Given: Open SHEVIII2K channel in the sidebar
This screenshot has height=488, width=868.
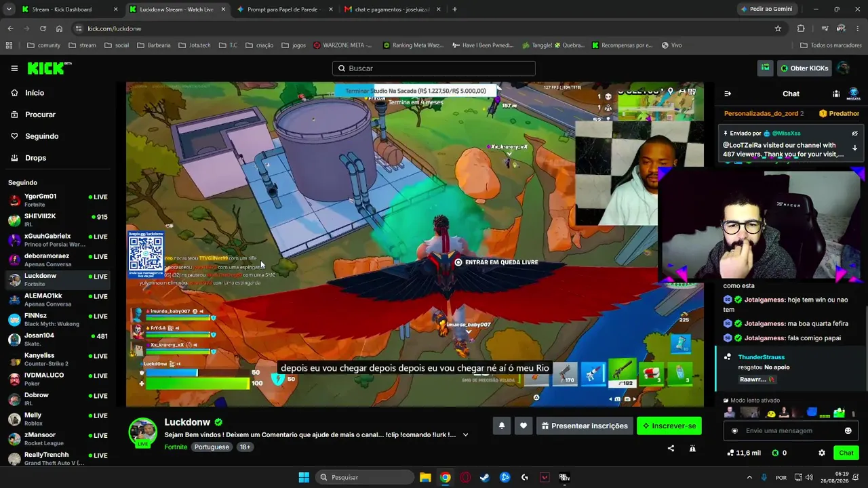Looking at the screenshot, I should click(x=57, y=220).
